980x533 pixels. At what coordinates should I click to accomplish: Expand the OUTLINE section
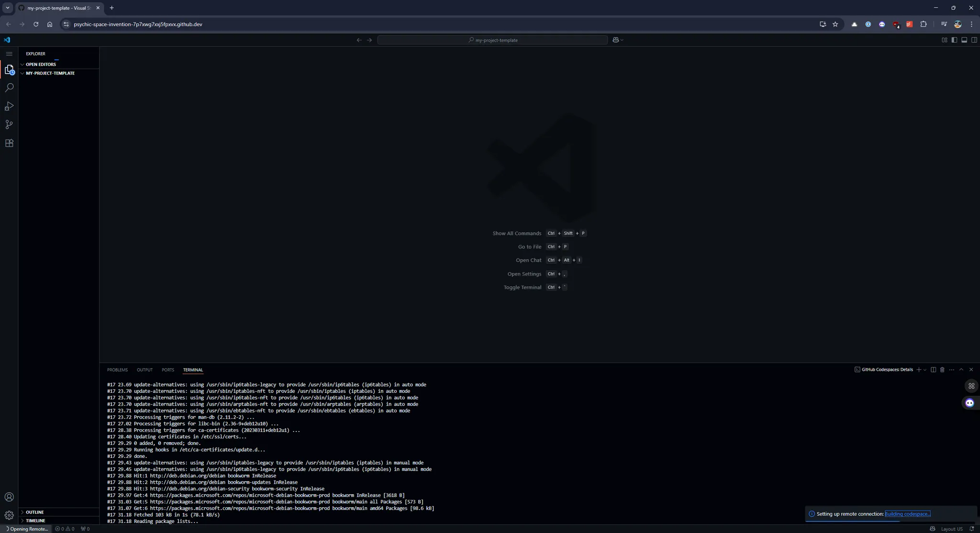(34, 512)
